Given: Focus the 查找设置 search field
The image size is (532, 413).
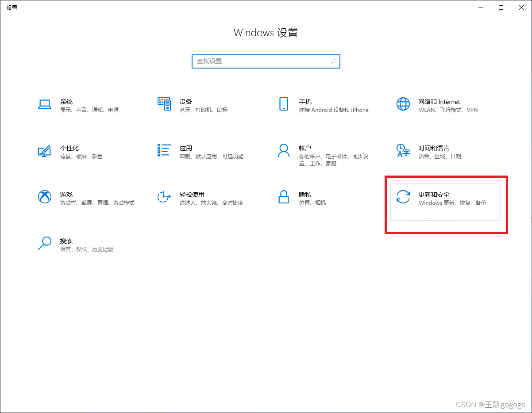Looking at the screenshot, I should [x=266, y=61].
